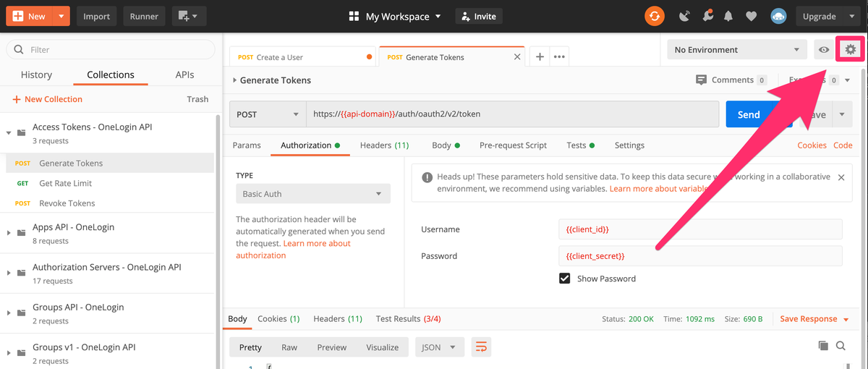Click the Invite people button
The width and height of the screenshot is (868, 369).
(x=479, y=16)
